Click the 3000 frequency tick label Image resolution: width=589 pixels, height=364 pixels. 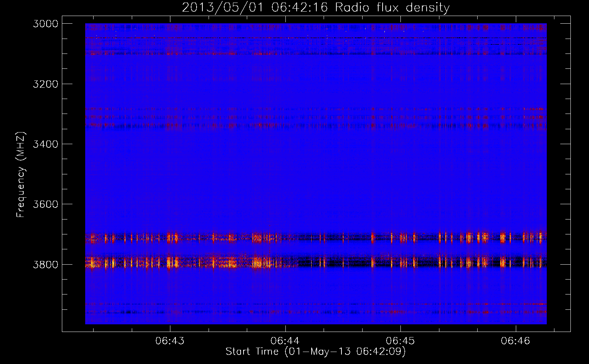point(46,24)
